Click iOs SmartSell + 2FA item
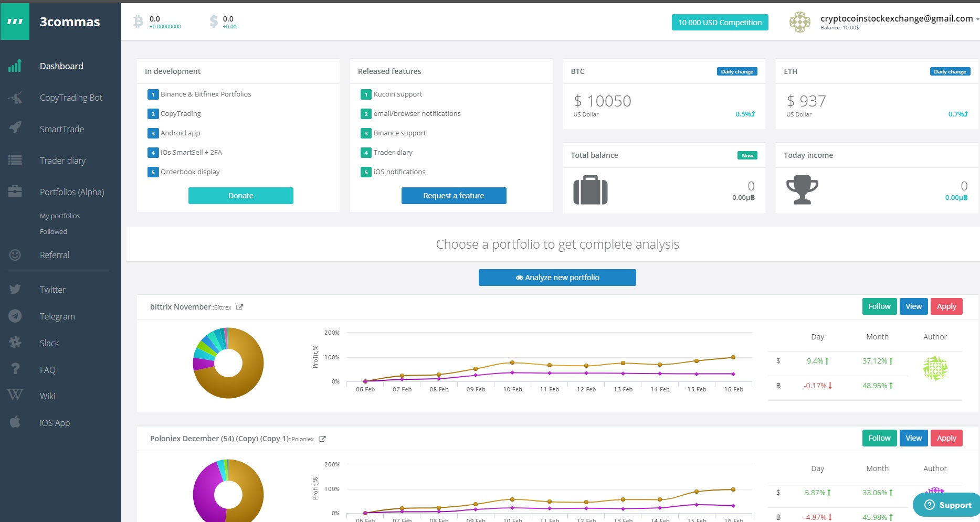 click(x=191, y=153)
